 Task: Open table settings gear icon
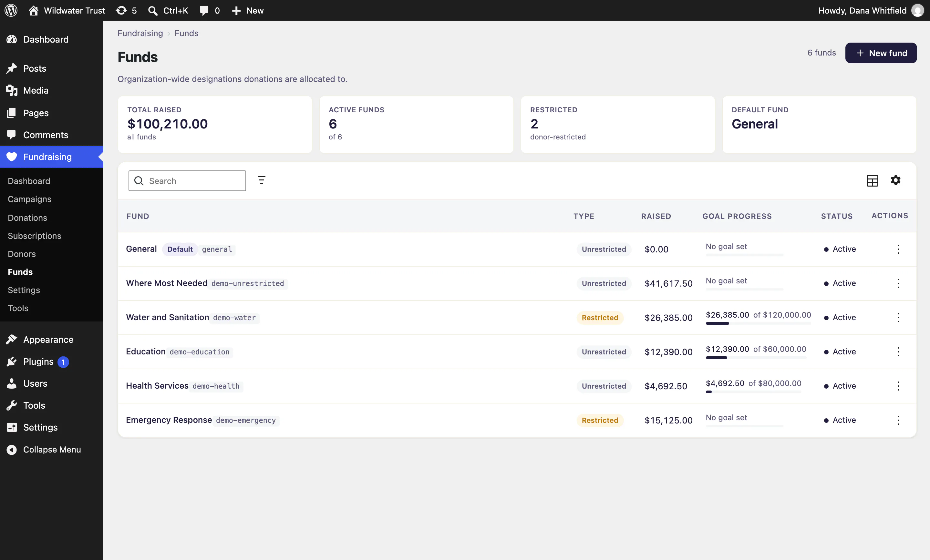(895, 180)
